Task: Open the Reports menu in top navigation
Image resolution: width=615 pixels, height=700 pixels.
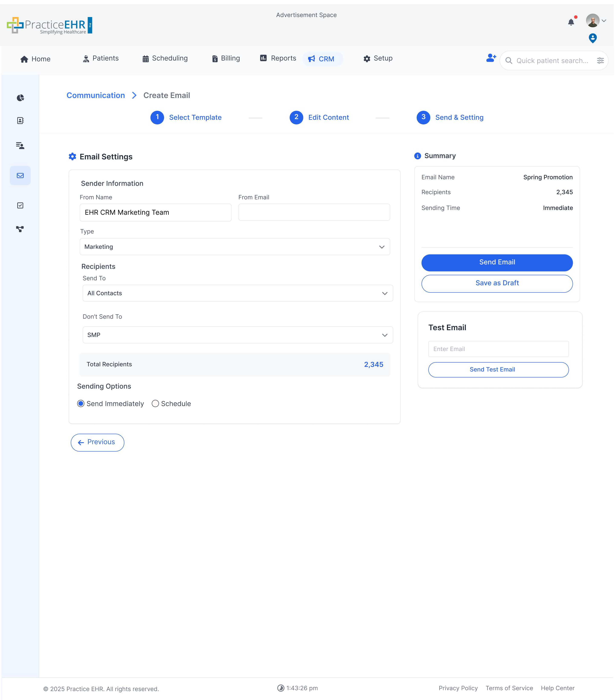Action: [x=277, y=58]
